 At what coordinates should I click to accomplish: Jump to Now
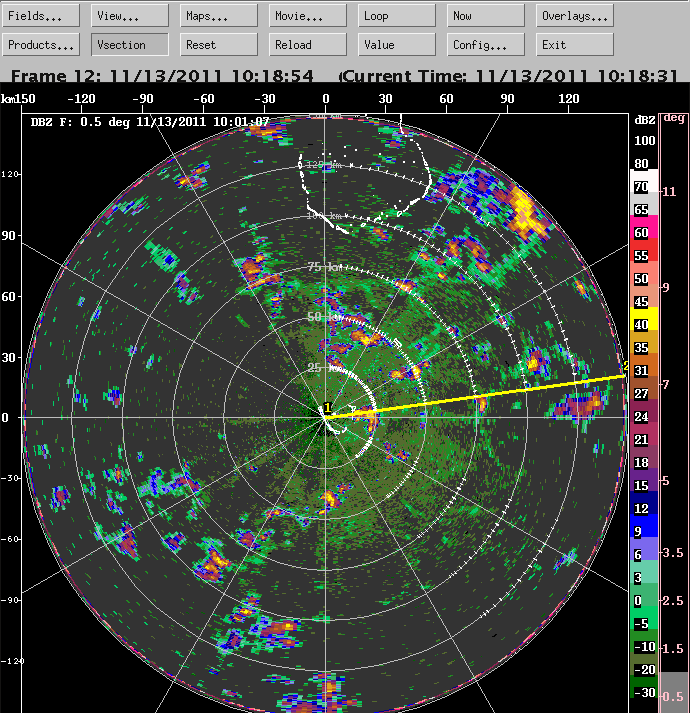(486, 16)
